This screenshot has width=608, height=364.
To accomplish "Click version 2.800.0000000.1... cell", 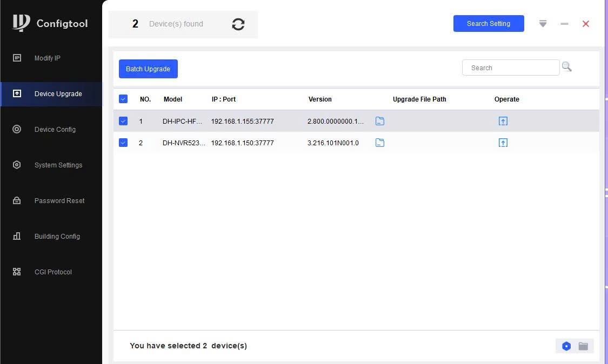I will pos(336,121).
